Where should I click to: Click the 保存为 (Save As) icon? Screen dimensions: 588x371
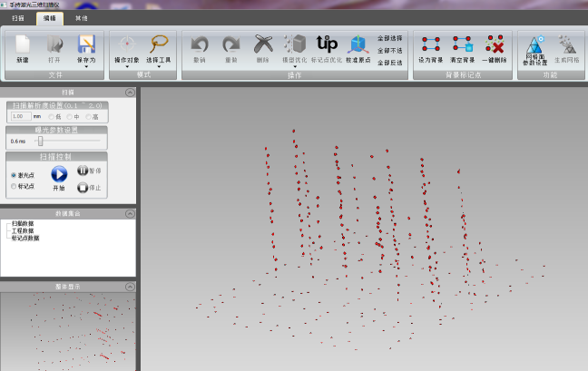click(86, 44)
